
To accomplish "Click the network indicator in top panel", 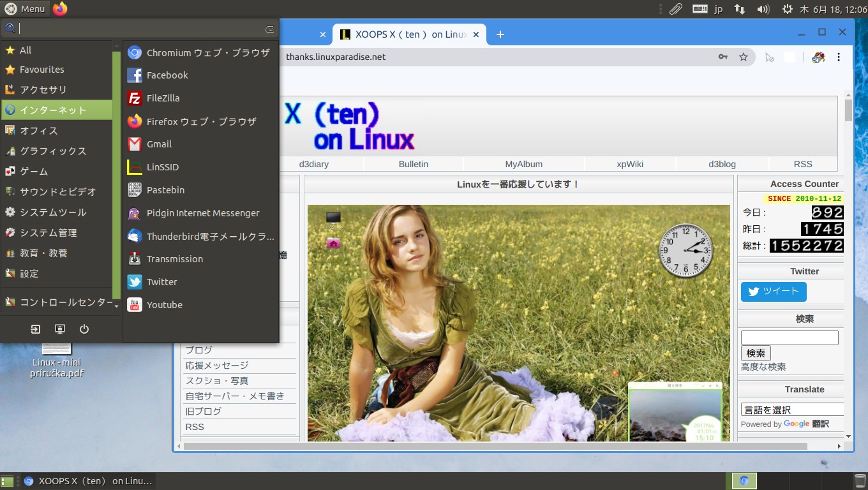I will [740, 9].
